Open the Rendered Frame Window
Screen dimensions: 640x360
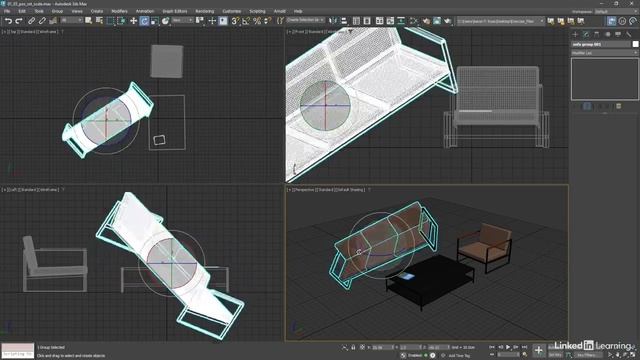coord(437,21)
